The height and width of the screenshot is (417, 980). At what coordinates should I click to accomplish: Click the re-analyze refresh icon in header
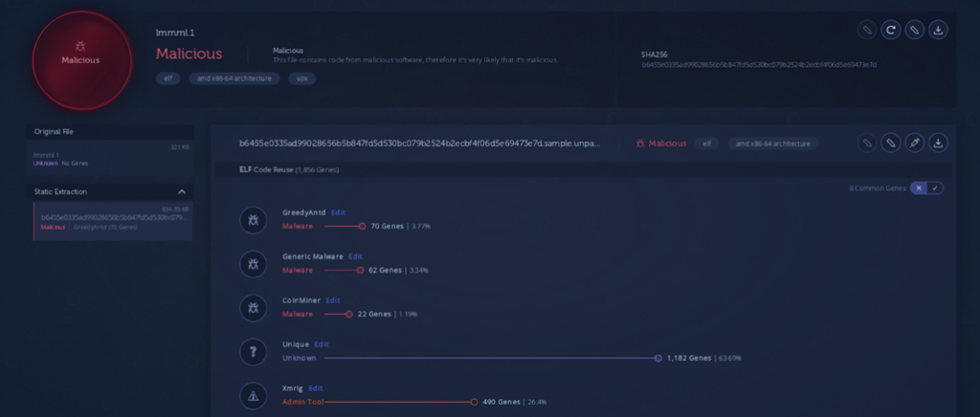click(x=890, y=30)
